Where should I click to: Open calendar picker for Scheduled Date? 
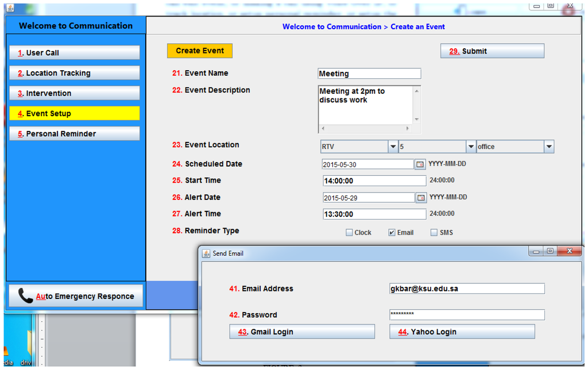pyautogui.click(x=421, y=164)
